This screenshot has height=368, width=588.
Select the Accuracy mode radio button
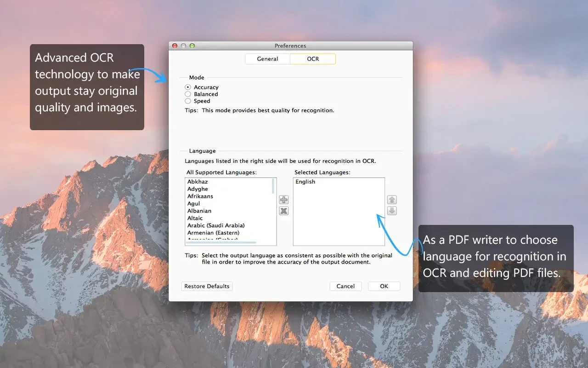tap(188, 87)
